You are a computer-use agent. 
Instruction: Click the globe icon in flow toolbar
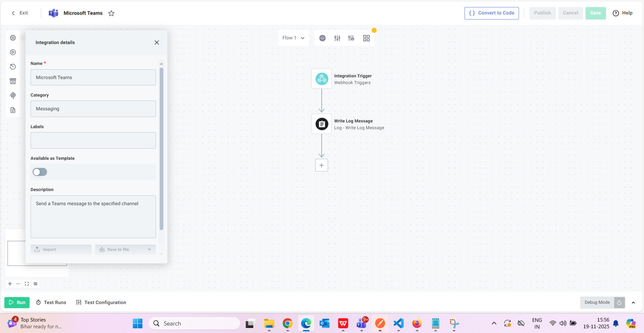[x=322, y=38]
